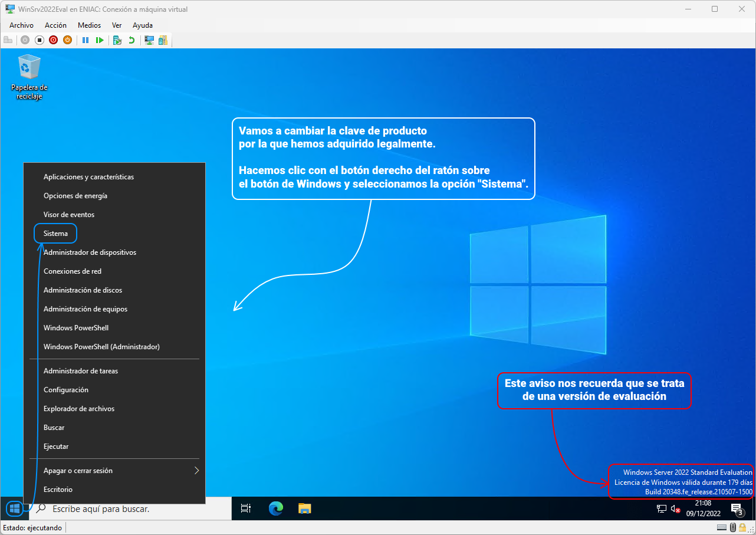Click the muted speaker icon in the tray

click(x=676, y=508)
